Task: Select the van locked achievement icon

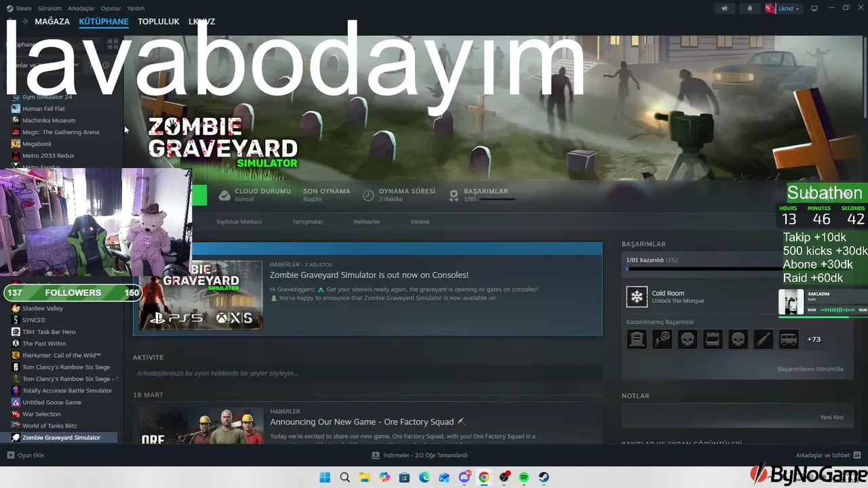Action: pyautogui.click(x=789, y=339)
